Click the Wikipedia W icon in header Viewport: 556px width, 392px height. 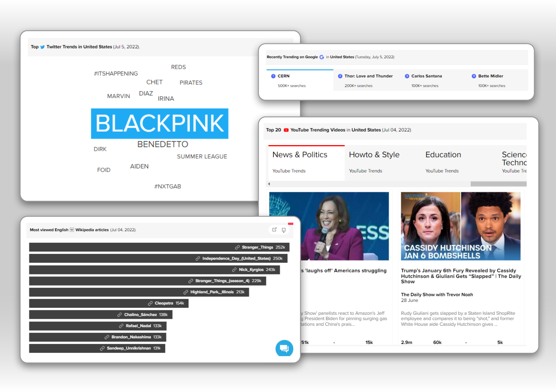pyautogui.click(x=72, y=230)
